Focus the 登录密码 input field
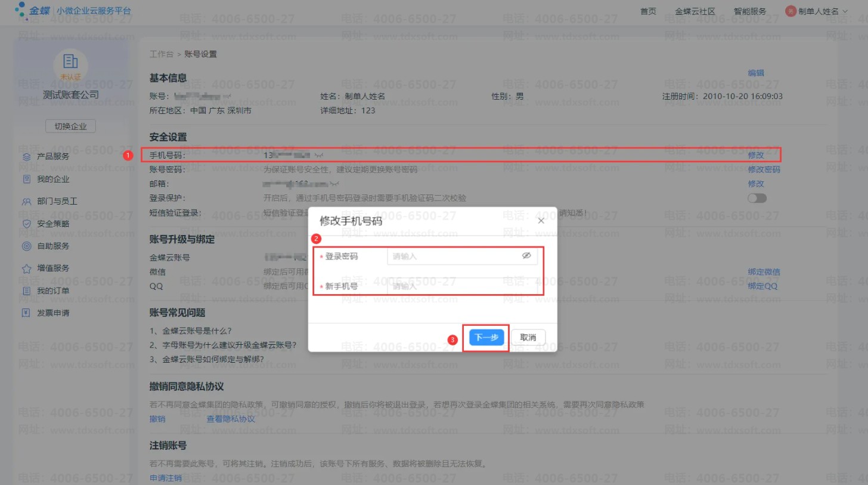This screenshot has height=485, width=868. 462,257
